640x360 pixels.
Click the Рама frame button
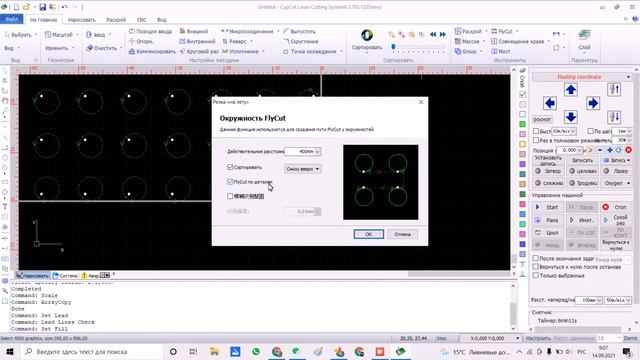pyautogui.click(x=547, y=220)
